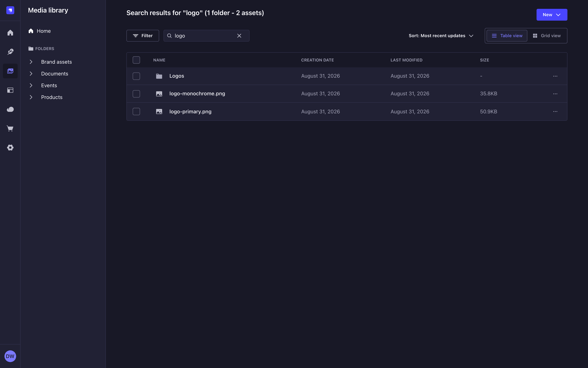
Task: Click the logo-primary.png image icon
Action: tap(159, 112)
